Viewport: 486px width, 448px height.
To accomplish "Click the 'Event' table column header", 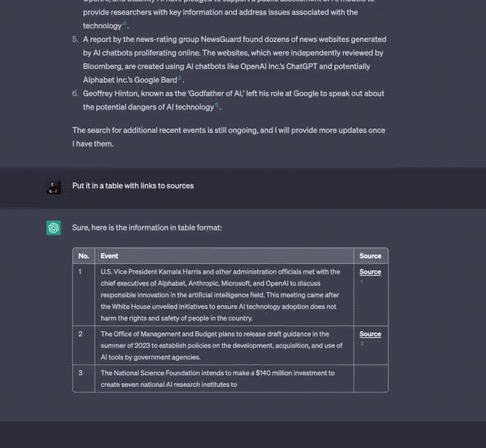I will [x=110, y=256].
